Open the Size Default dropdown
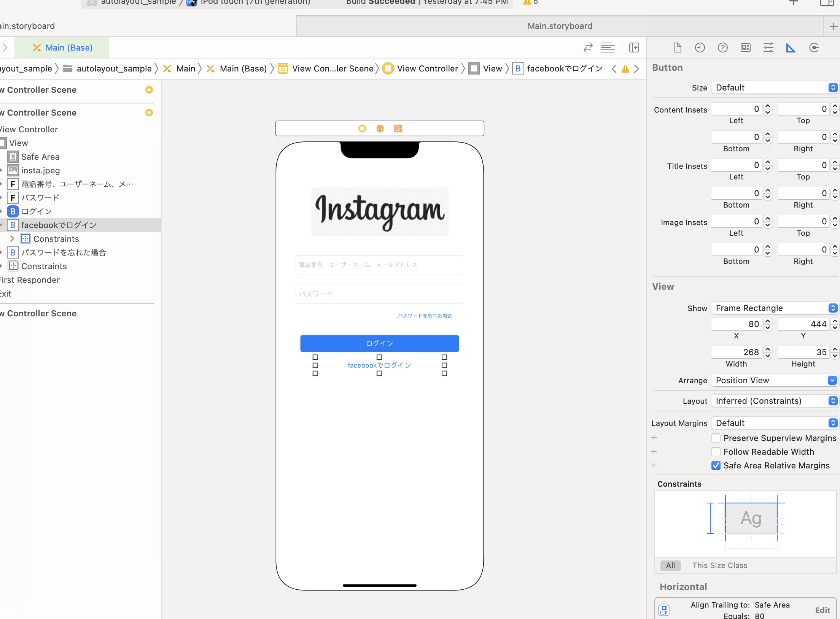This screenshot has width=840, height=619. [775, 88]
